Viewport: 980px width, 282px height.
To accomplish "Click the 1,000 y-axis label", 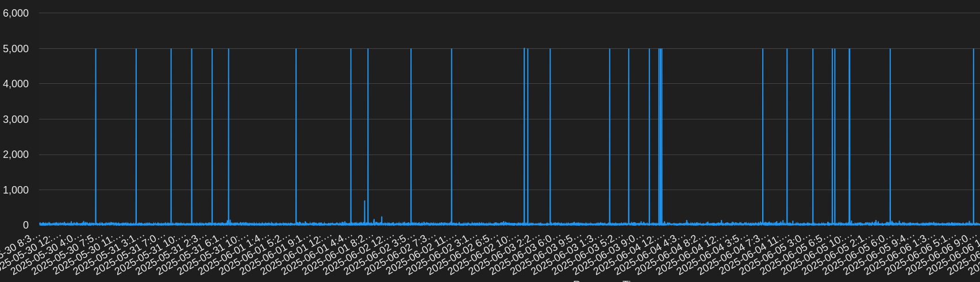I will [16, 190].
